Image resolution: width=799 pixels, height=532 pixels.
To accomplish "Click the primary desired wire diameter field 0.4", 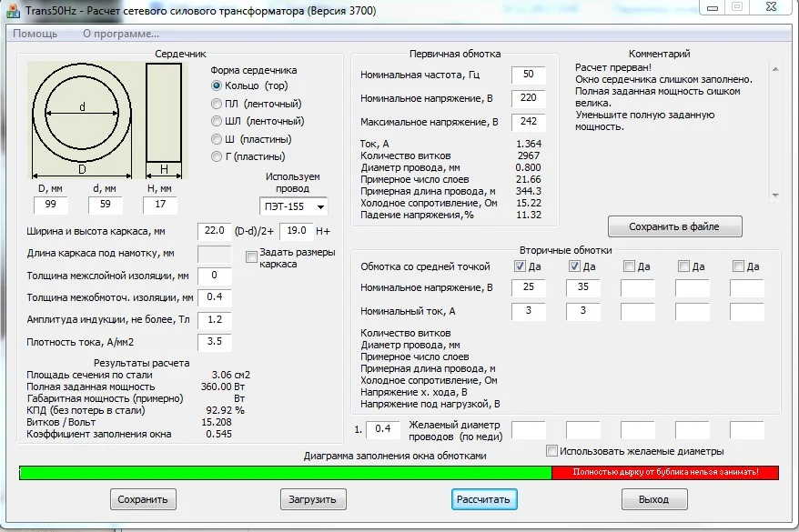I will (x=383, y=429).
